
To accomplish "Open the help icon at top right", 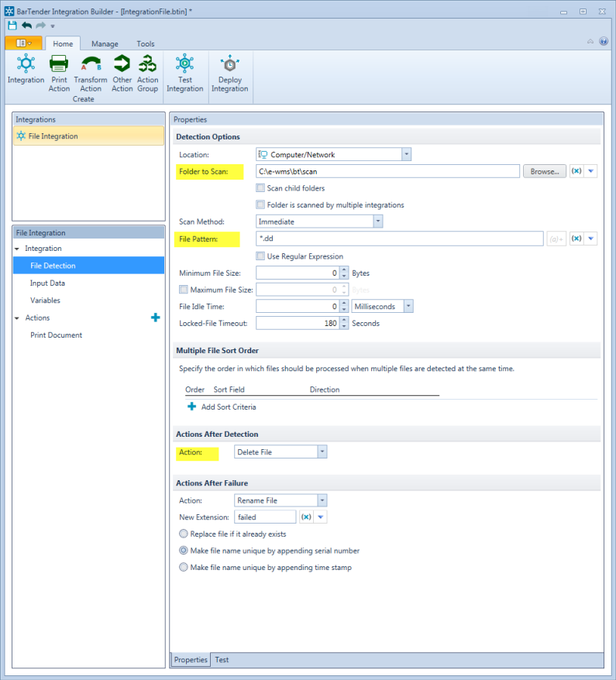I will 604,41.
